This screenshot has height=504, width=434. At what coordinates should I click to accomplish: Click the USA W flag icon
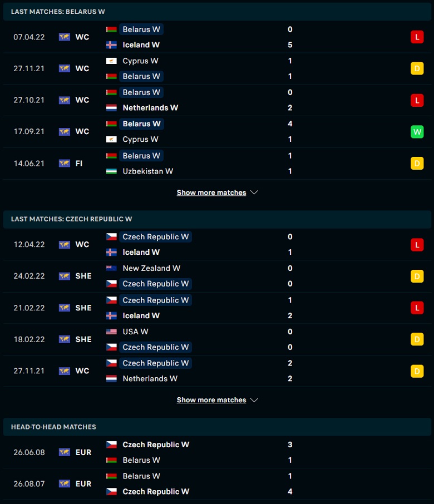click(x=111, y=332)
